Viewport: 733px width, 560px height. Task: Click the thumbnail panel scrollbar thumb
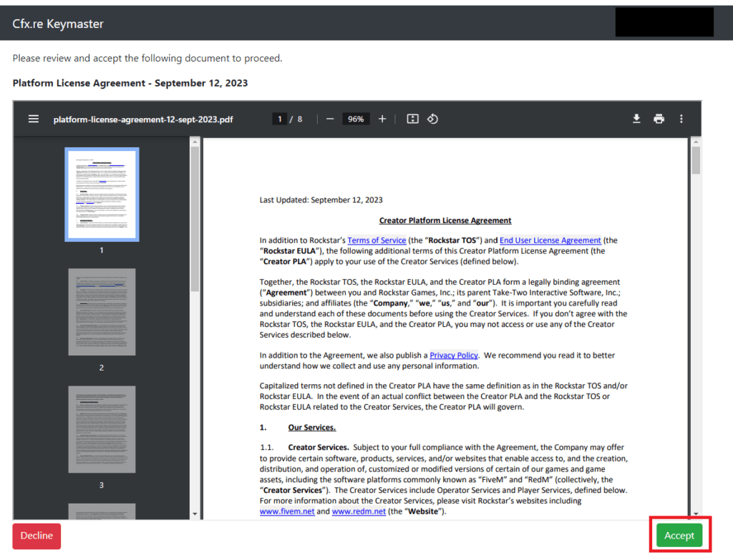[x=195, y=219]
